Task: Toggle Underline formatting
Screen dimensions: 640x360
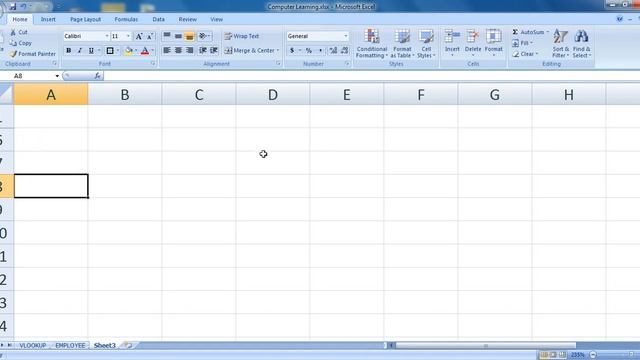Action: point(91,51)
